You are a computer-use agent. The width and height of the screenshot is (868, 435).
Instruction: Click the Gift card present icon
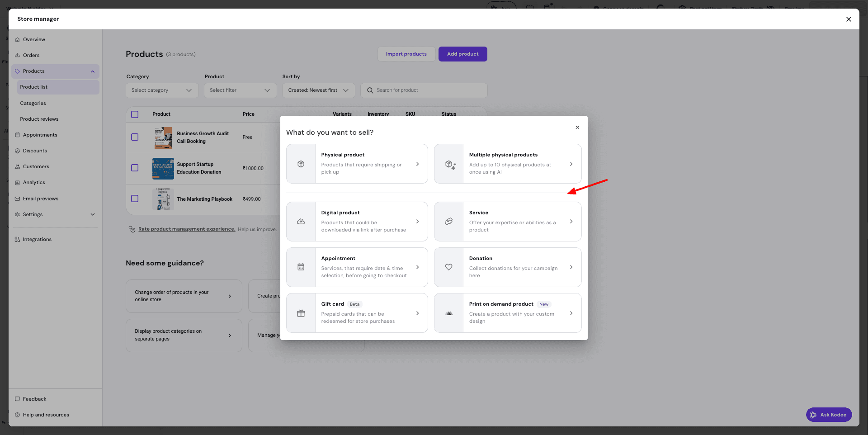point(301,313)
